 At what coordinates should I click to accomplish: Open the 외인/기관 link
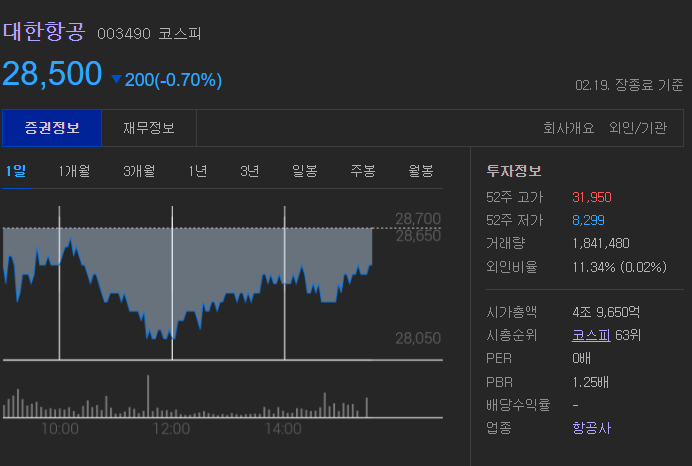pos(638,128)
